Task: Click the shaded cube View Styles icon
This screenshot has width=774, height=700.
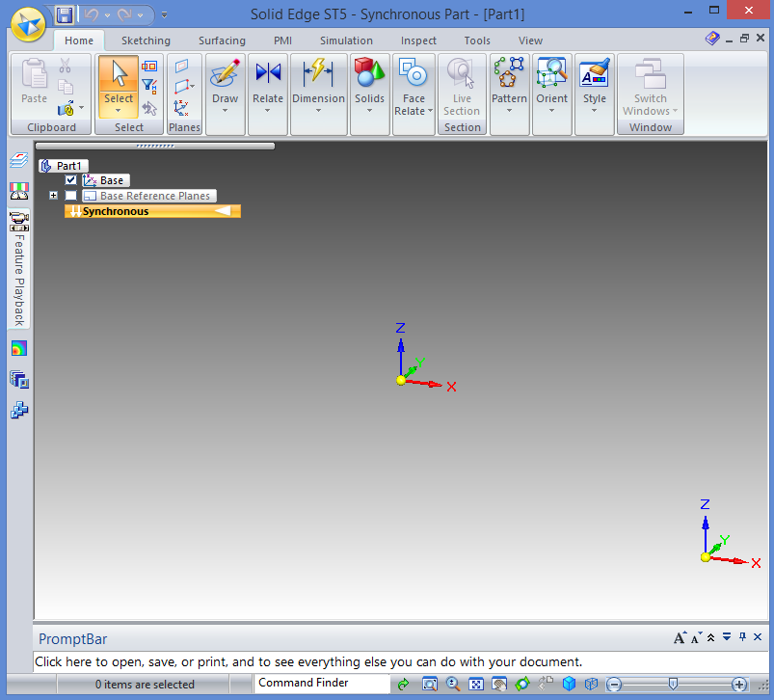Action: point(569,684)
